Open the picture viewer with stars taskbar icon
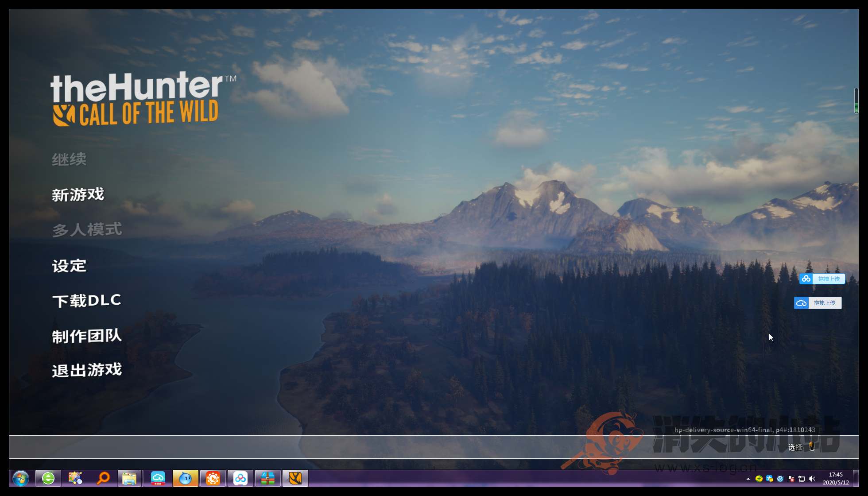The width and height of the screenshot is (868, 496). pyautogui.click(x=75, y=478)
